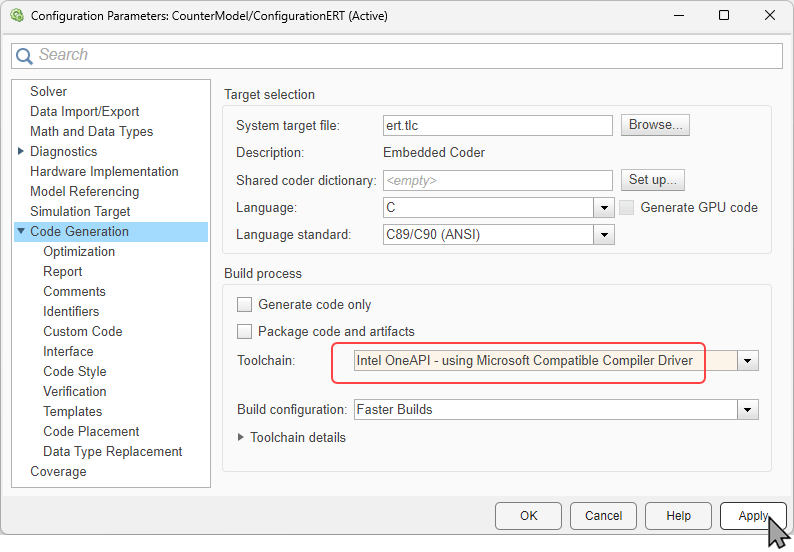Open Simulation Target pane
The image size is (794, 552).
80,211
